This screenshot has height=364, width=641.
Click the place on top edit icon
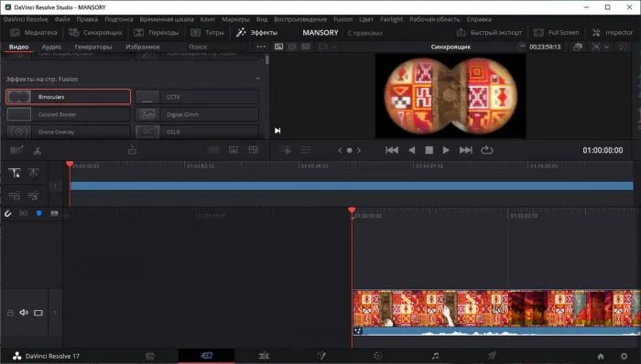(x=254, y=150)
